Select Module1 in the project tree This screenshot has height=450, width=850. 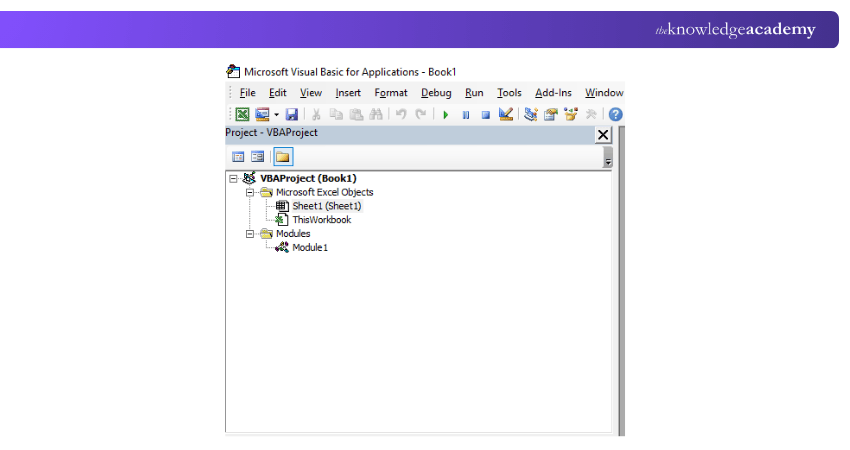309,248
